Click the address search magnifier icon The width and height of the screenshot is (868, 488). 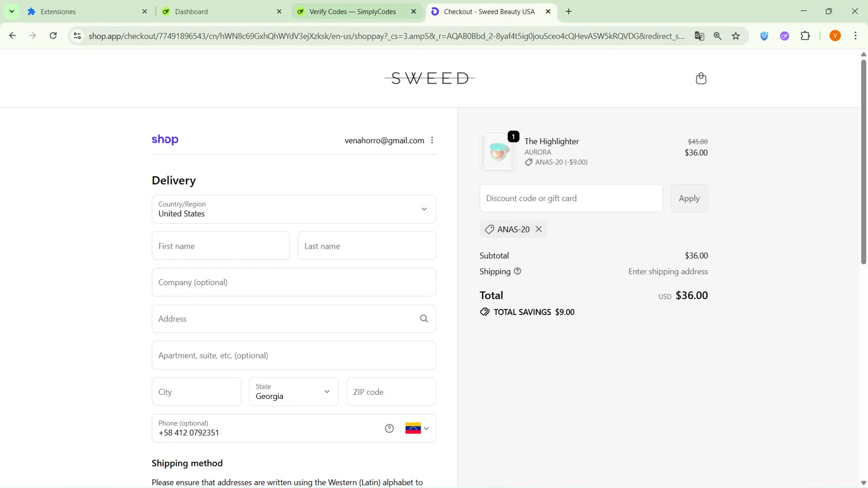(x=424, y=319)
